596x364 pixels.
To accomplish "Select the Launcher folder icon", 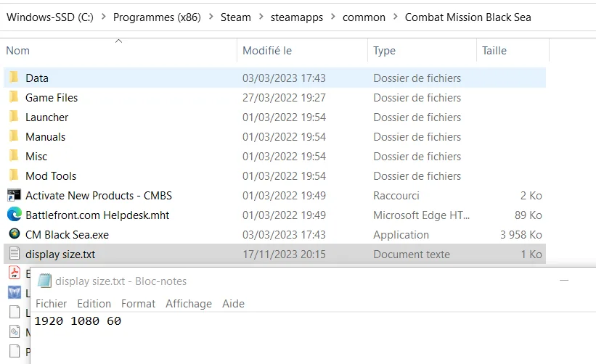I will coord(14,117).
